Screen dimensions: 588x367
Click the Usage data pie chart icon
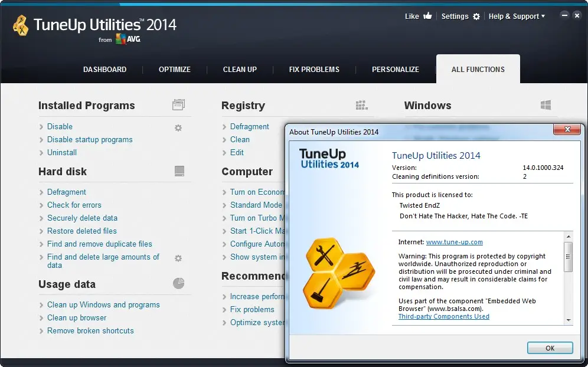point(178,283)
